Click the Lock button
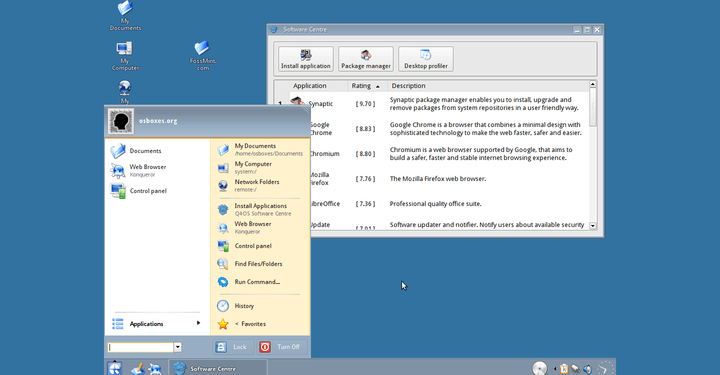This screenshot has width=720, height=375. (233, 347)
